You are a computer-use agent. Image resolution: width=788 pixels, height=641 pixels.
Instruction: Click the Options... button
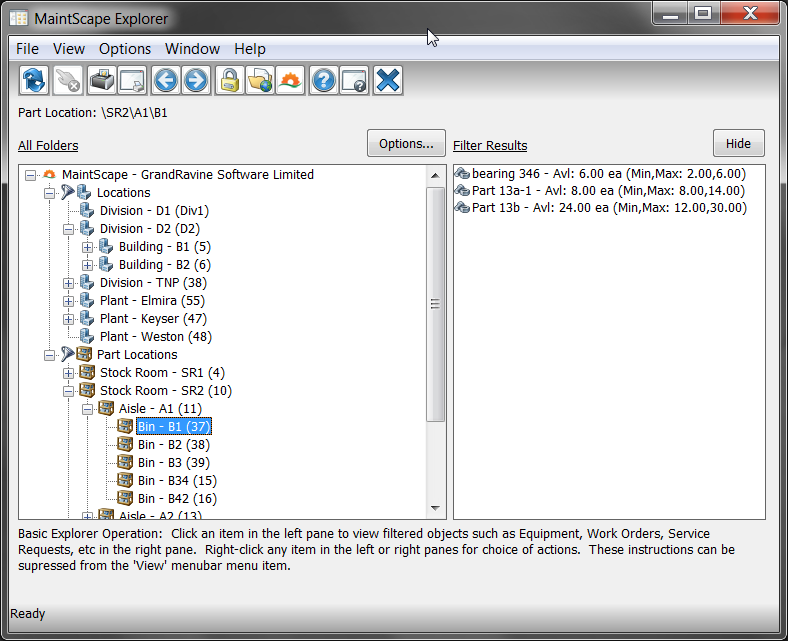pos(406,143)
